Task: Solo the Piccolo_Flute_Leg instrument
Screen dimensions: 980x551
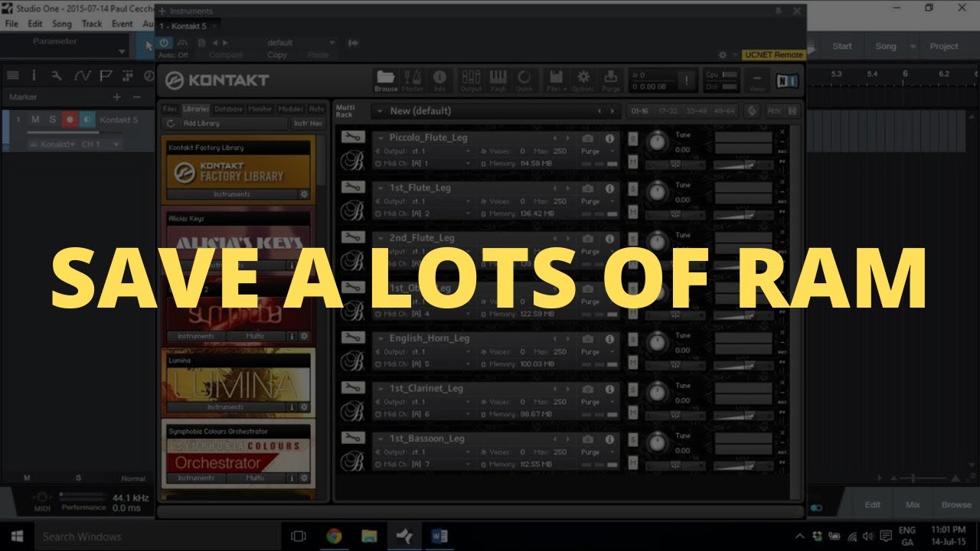Action: pyautogui.click(x=633, y=138)
